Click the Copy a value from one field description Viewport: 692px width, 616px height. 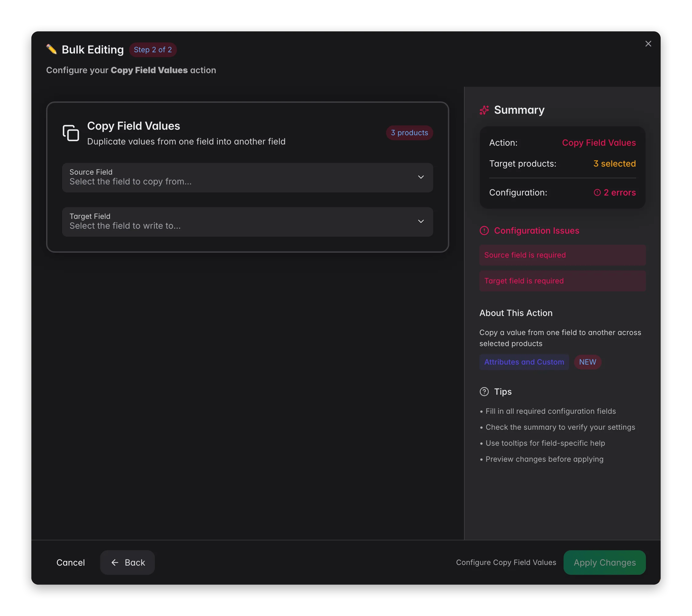point(560,338)
